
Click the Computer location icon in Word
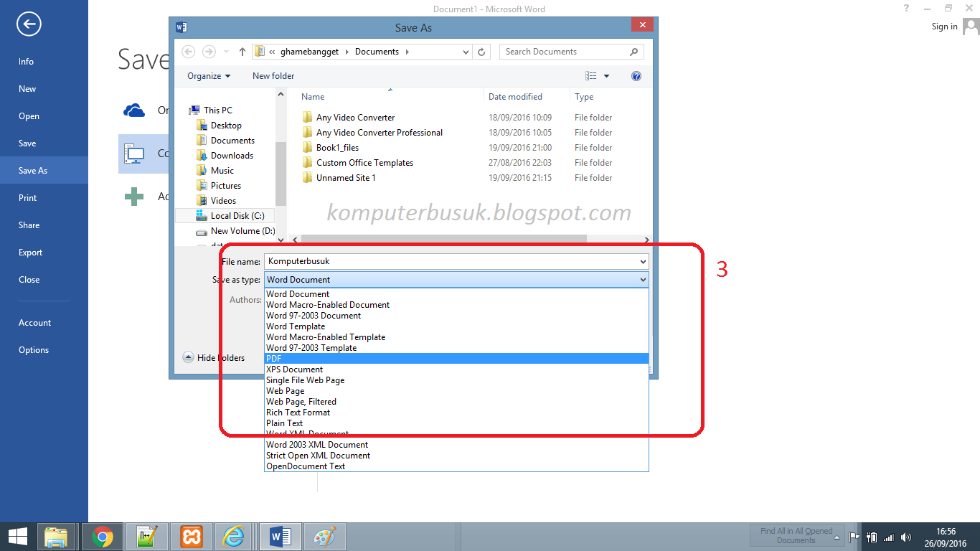tap(134, 154)
